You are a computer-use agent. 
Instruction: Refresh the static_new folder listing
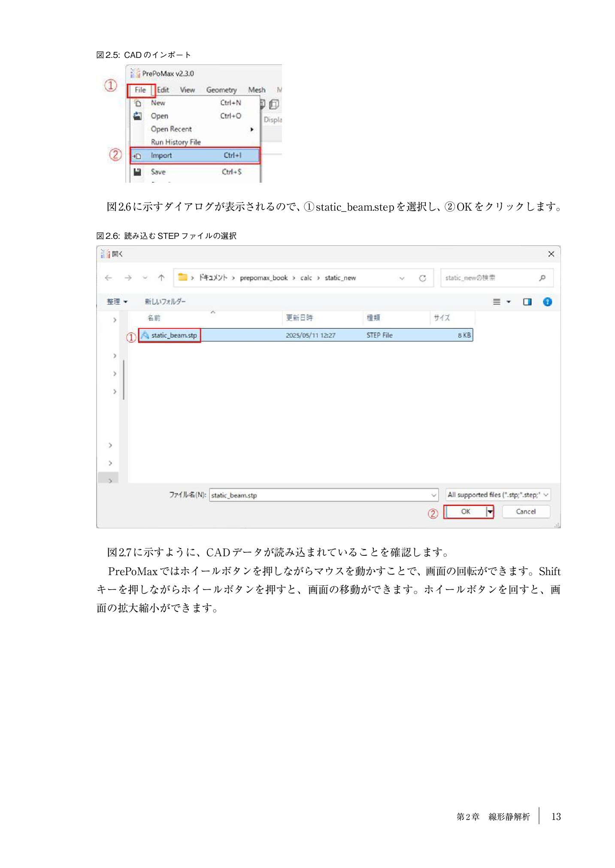point(422,278)
